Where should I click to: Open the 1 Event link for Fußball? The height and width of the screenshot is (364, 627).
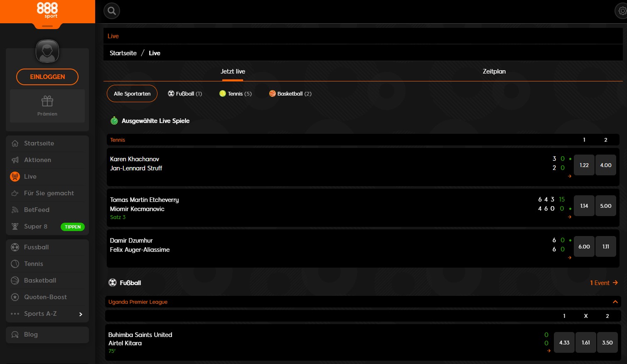pos(604,283)
